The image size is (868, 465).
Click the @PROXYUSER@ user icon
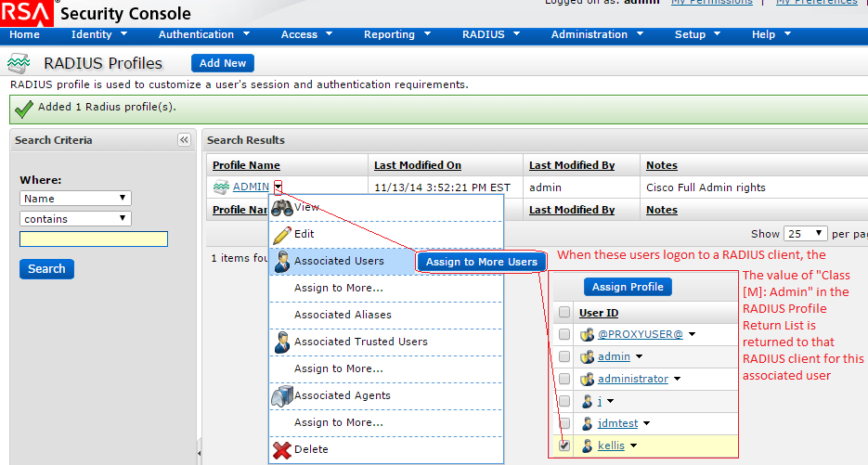pyautogui.click(x=588, y=335)
